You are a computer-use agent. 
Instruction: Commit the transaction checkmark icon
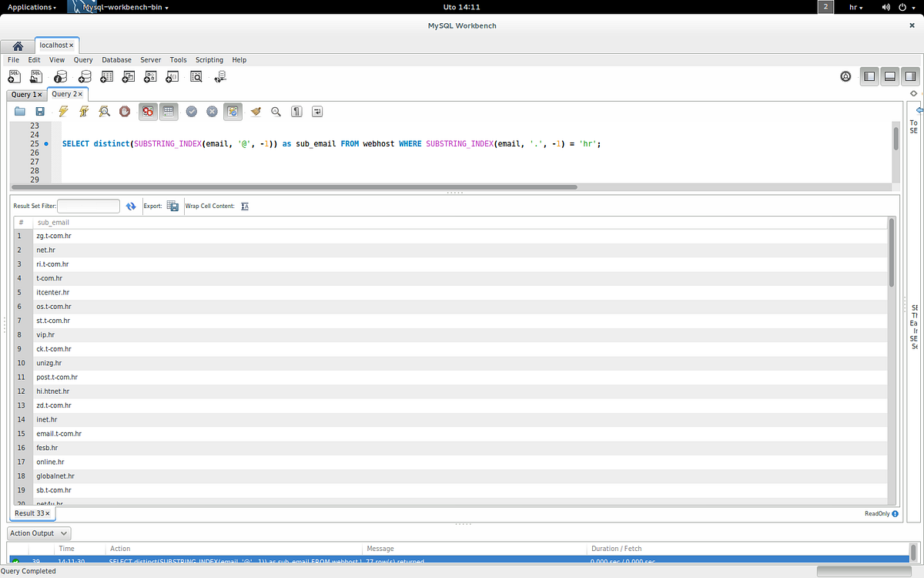click(191, 112)
